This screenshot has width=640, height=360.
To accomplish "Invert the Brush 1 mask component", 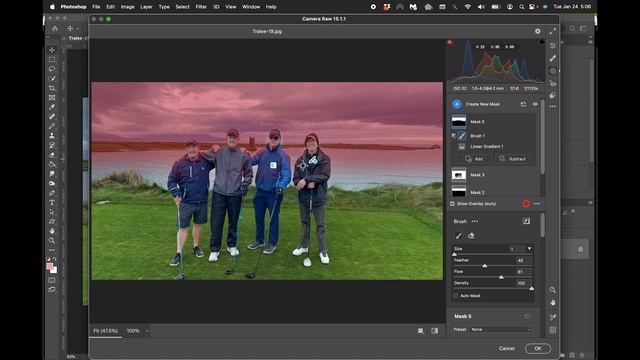I will point(453,136).
